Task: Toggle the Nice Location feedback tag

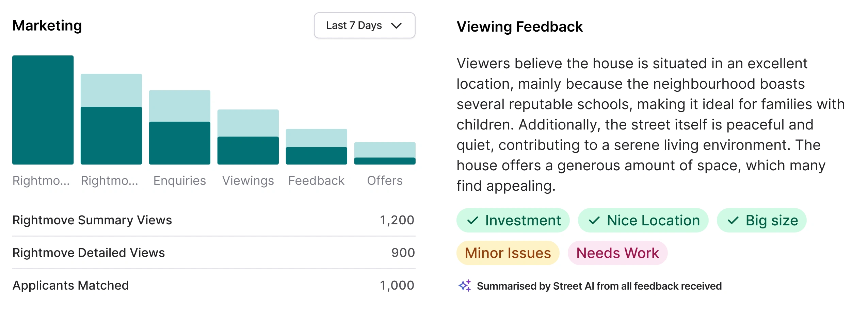Action: pyautogui.click(x=643, y=221)
